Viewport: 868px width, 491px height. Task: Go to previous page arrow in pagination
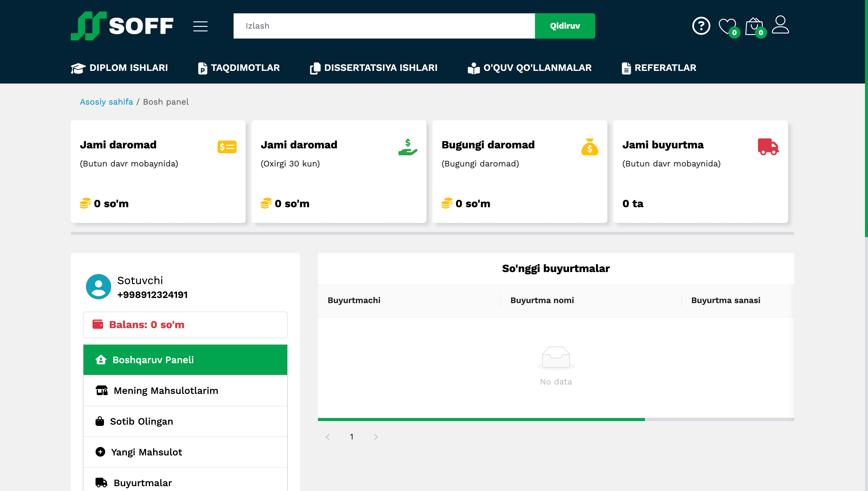click(x=328, y=437)
